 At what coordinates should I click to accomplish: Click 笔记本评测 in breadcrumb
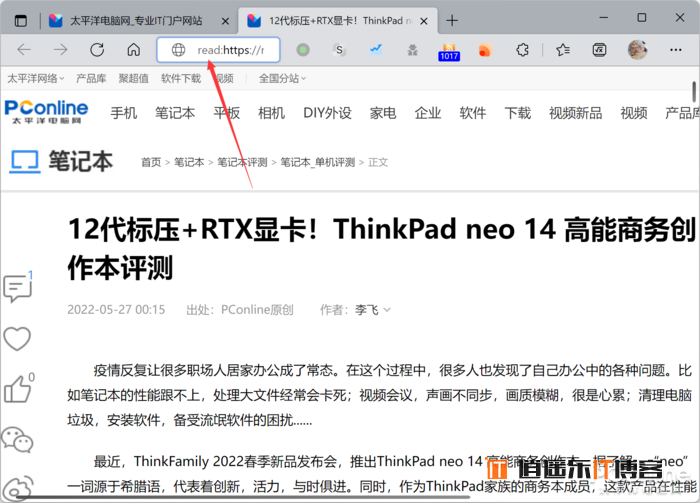tap(242, 162)
